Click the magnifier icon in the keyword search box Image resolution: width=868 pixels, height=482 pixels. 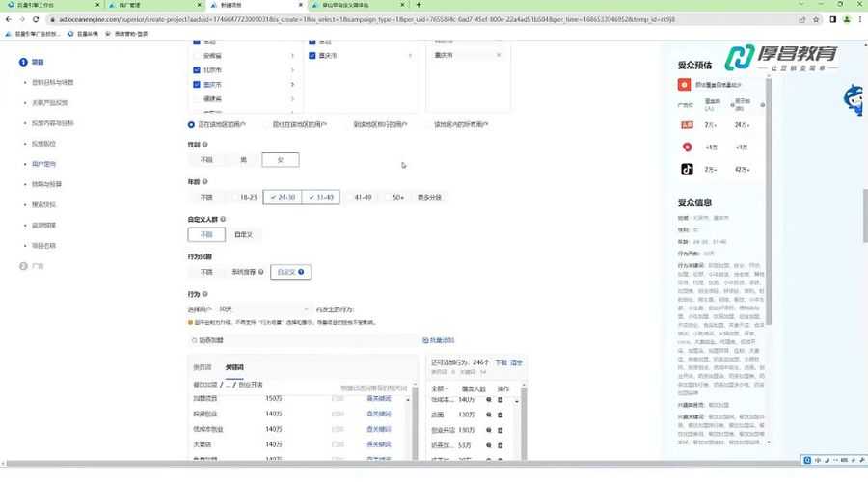[194, 340]
